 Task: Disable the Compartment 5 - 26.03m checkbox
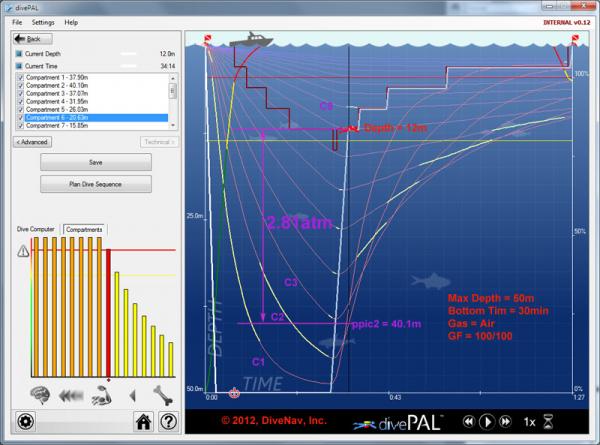pyautogui.click(x=22, y=110)
